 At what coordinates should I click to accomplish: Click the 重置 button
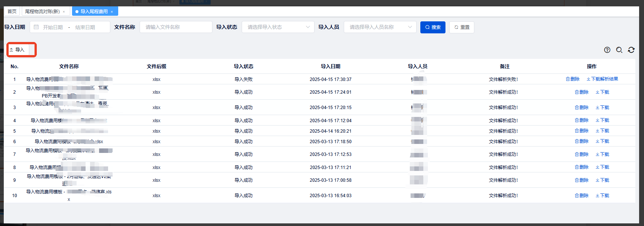click(462, 27)
